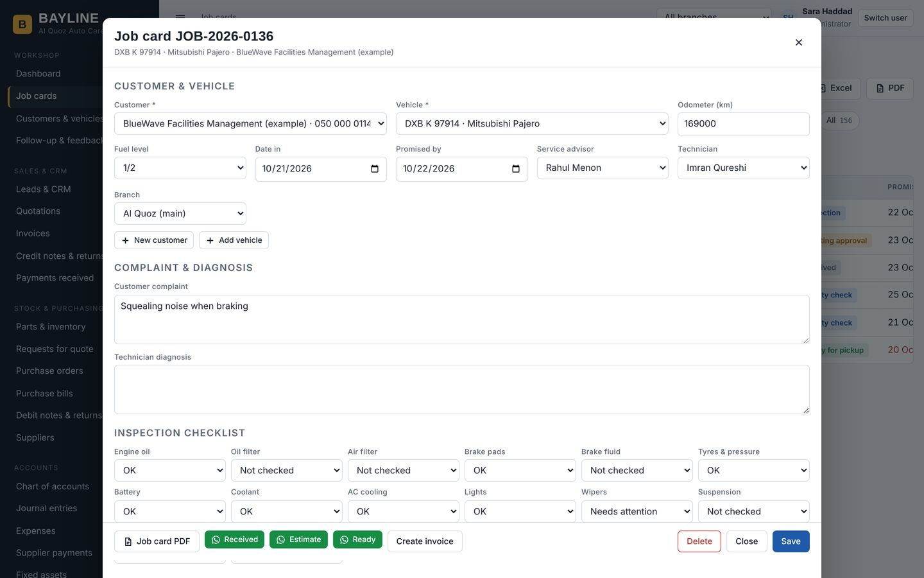The height and width of the screenshot is (578, 924).
Task: Change Suspension inspection status
Action: pyautogui.click(x=754, y=512)
